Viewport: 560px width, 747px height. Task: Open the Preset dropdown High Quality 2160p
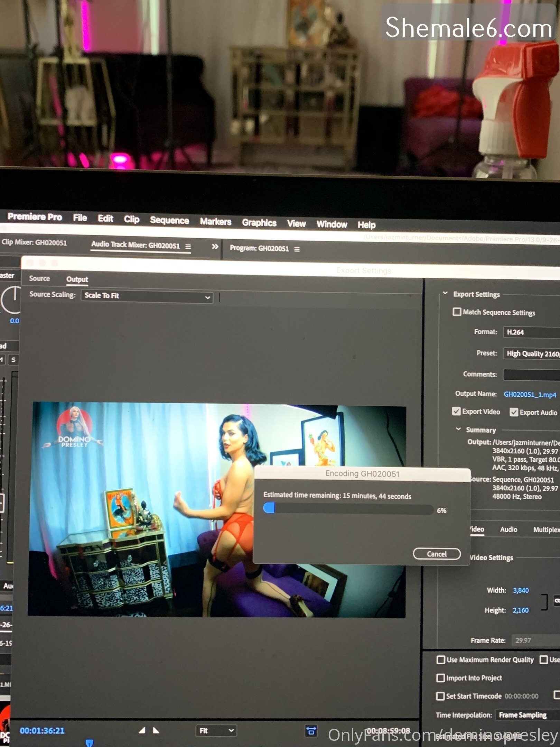pyautogui.click(x=531, y=353)
